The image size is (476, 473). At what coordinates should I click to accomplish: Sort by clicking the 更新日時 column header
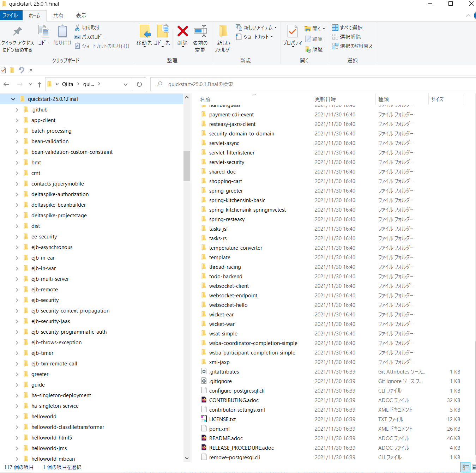point(325,99)
